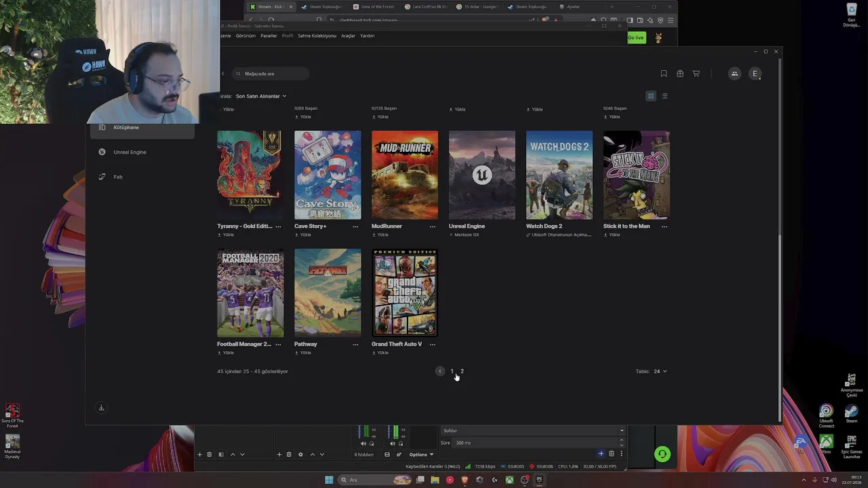The height and width of the screenshot is (488, 868).
Task: Open the MudRunner cover art
Action: [x=405, y=175]
